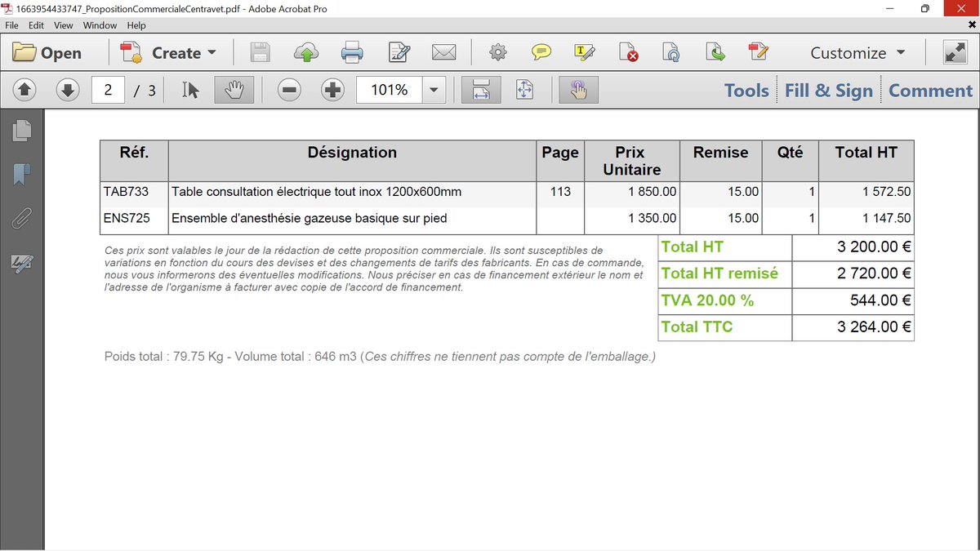Click the page number field
The width and height of the screenshot is (980, 551).
[108, 90]
